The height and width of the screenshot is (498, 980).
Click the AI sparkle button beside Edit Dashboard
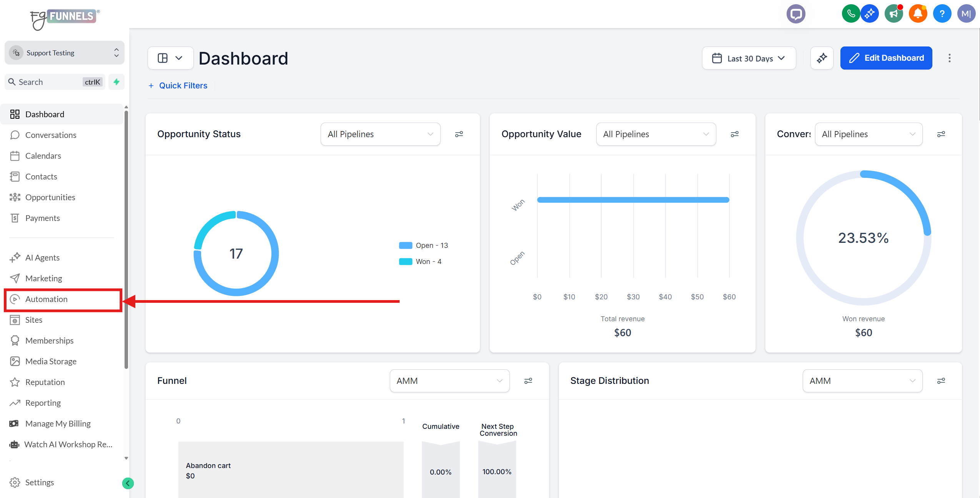822,58
